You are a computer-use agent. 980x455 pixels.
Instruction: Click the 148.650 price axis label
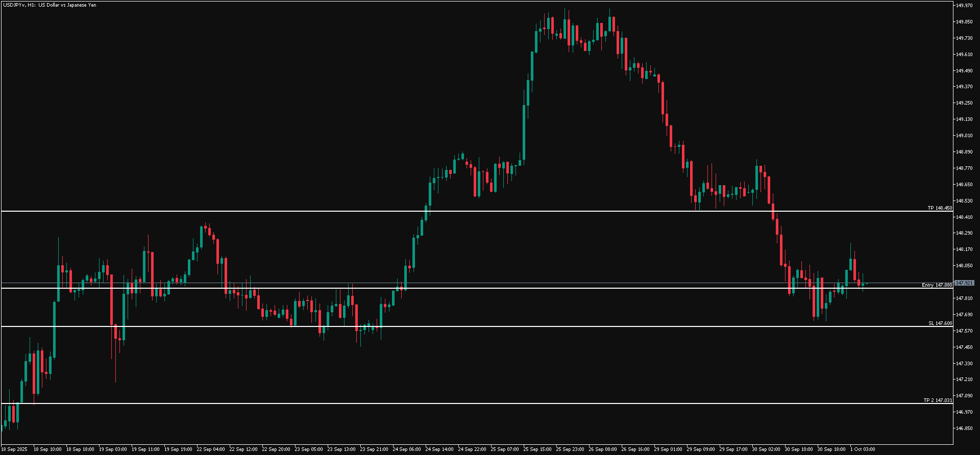coord(964,185)
